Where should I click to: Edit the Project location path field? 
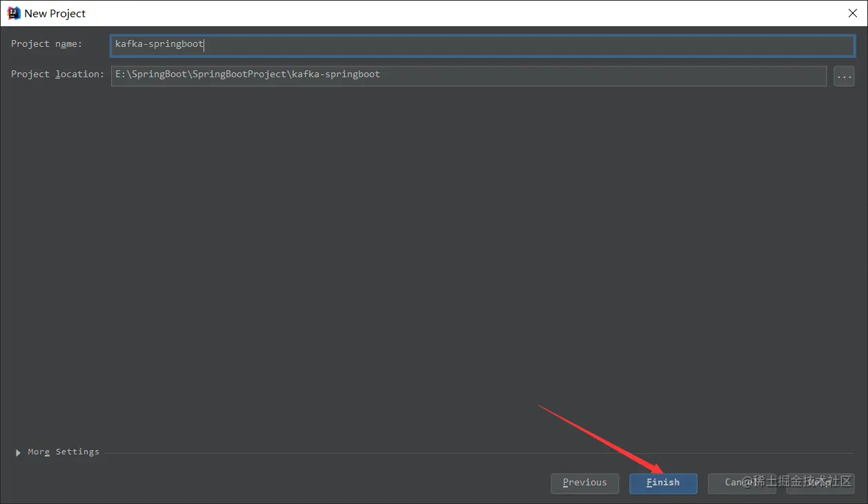468,75
